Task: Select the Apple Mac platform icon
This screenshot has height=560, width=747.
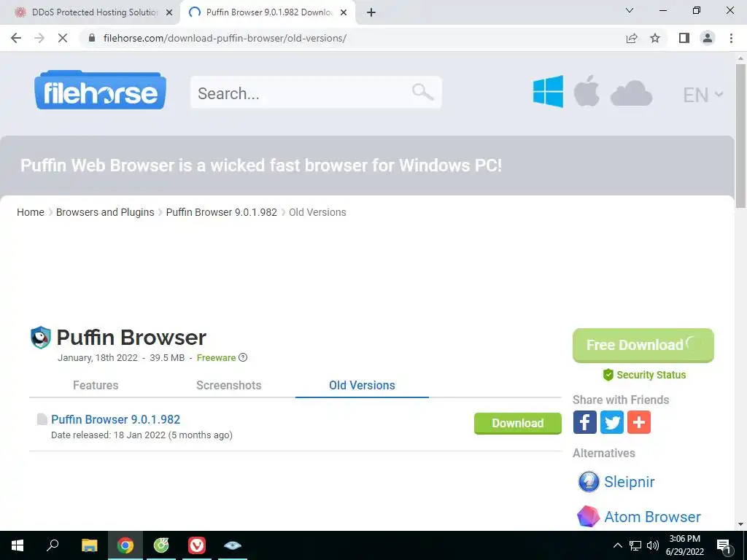Action: coord(587,90)
